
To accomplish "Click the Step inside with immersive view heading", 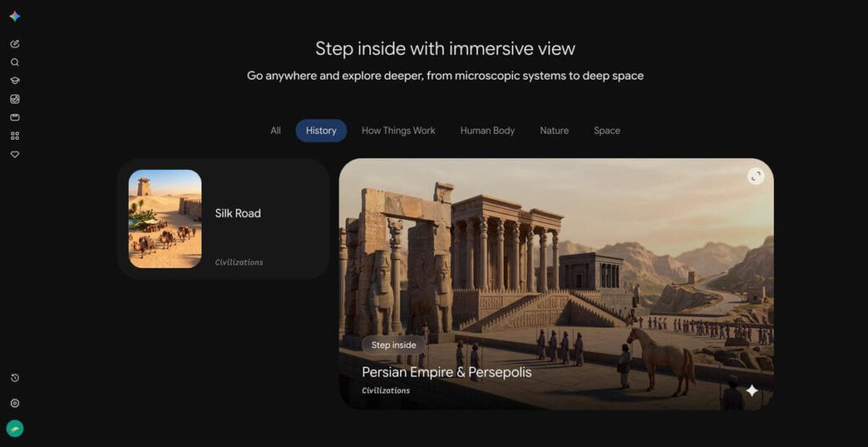I will tap(445, 48).
